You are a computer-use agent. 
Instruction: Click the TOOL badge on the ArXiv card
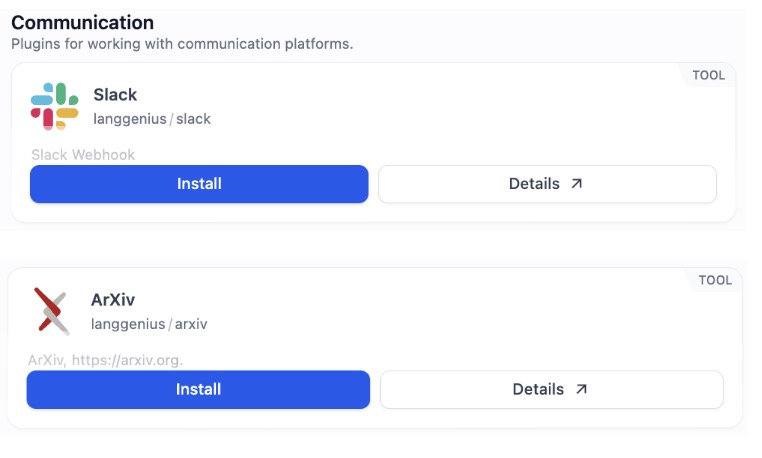(x=715, y=280)
